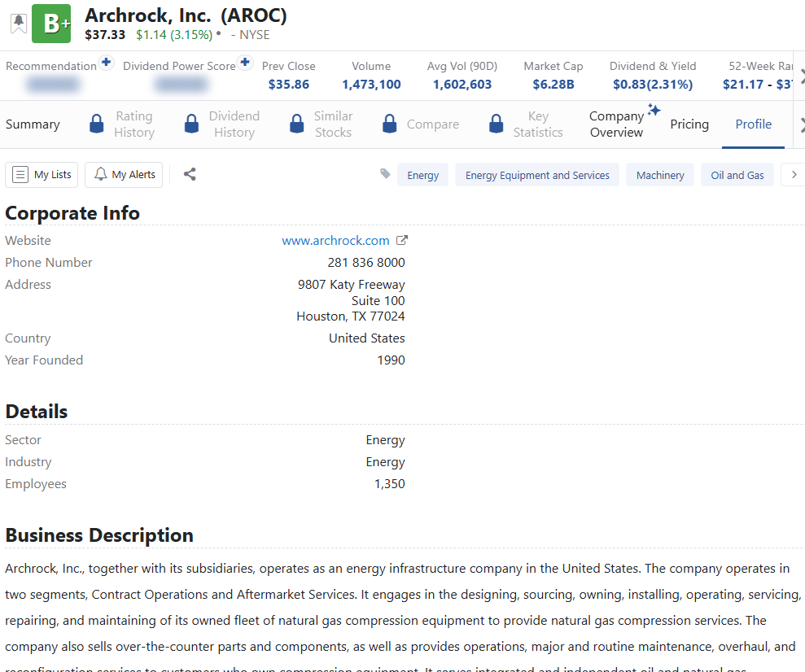Visit the www.archrock.com link
Screen dimensions: 805x672
335,241
